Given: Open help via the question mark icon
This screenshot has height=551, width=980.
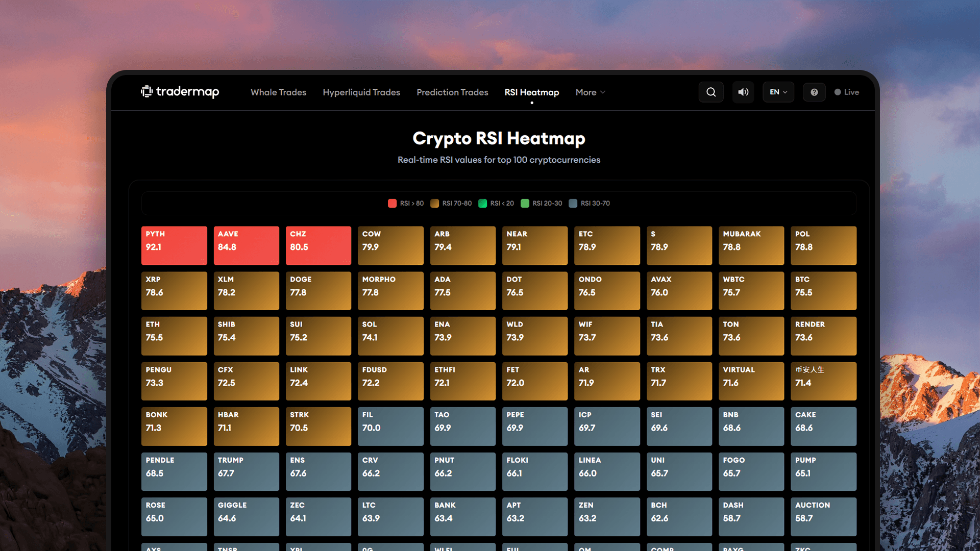Looking at the screenshot, I should coord(814,92).
